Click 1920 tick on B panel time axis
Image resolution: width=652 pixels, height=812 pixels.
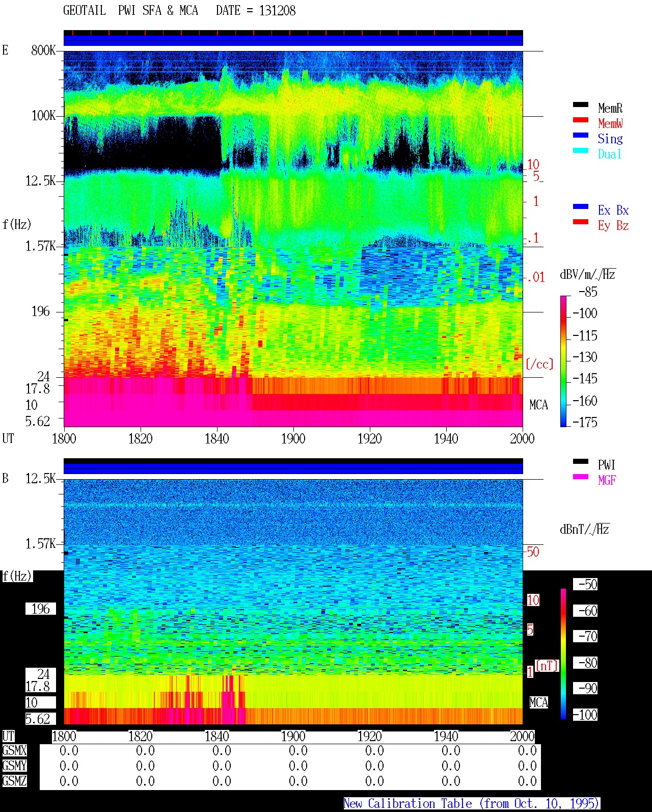pyautogui.click(x=370, y=737)
